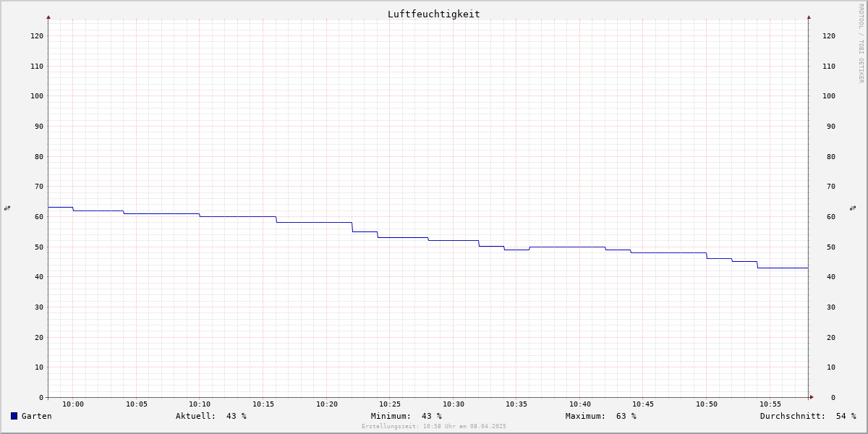Click the 0 label on the left y-axis
Image resolution: width=868 pixels, height=434 pixels.
point(41,397)
